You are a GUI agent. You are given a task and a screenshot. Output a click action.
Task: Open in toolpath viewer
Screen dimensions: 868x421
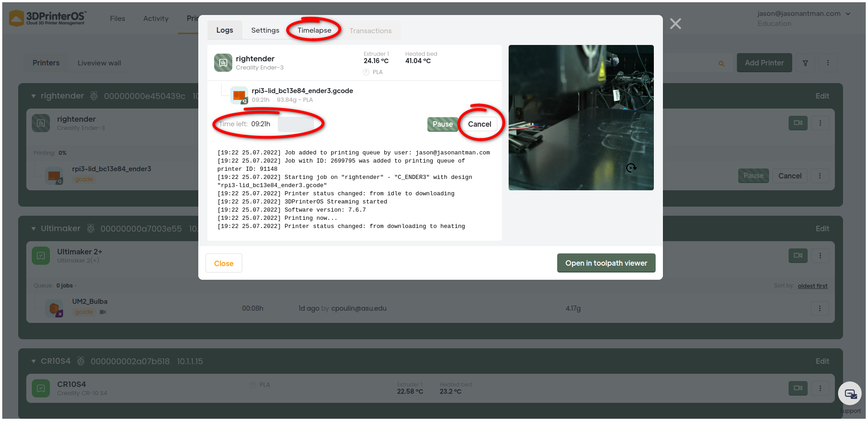606,263
